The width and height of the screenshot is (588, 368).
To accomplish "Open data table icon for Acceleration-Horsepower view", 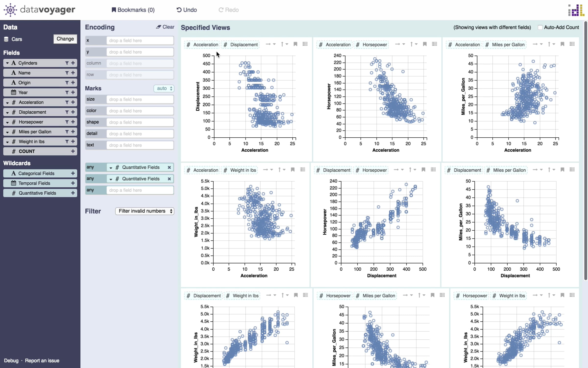I will point(434,44).
